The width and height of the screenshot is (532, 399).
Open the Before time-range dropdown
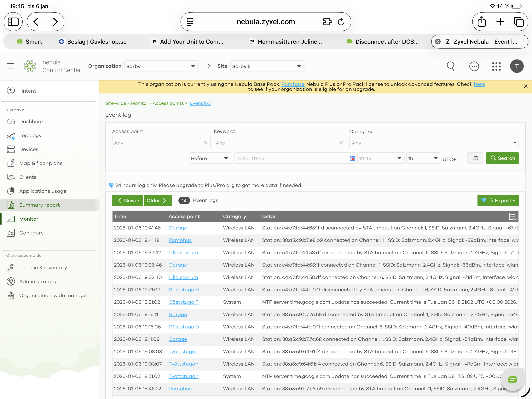pos(210,158)
